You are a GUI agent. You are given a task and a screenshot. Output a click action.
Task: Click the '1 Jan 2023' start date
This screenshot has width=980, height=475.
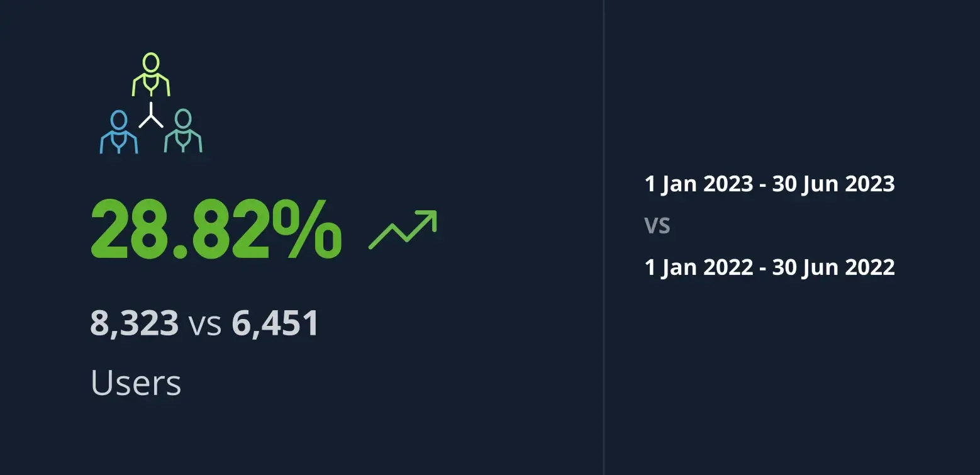[699, 184]
